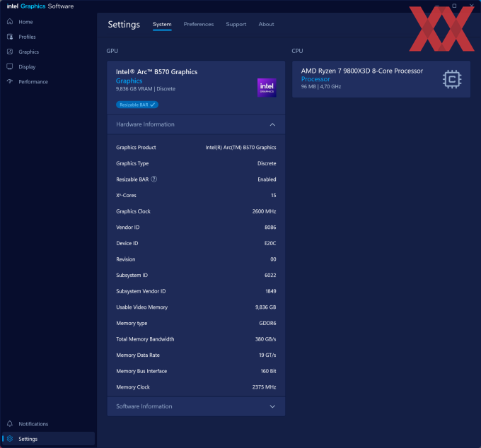The image size is (481, 448).
Task: Click the Profiles icon in sidebar
Action: (x=10, y=37)
